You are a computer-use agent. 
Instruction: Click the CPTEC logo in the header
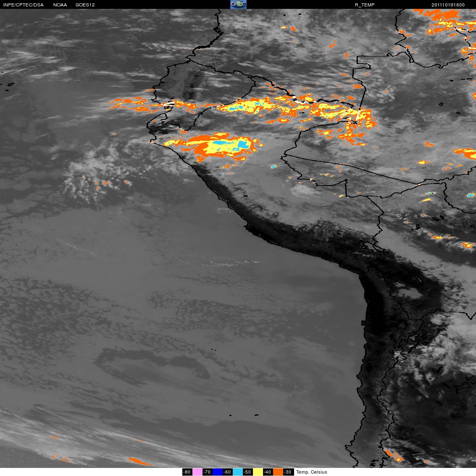238,4
